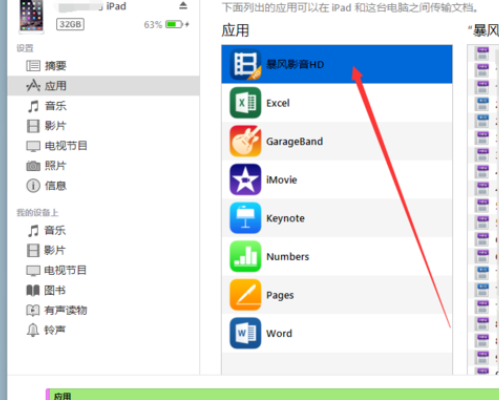This screenshot has height=400, width=499.
Task: Open 铃声 ringtones on device
Action: point(103,330)
